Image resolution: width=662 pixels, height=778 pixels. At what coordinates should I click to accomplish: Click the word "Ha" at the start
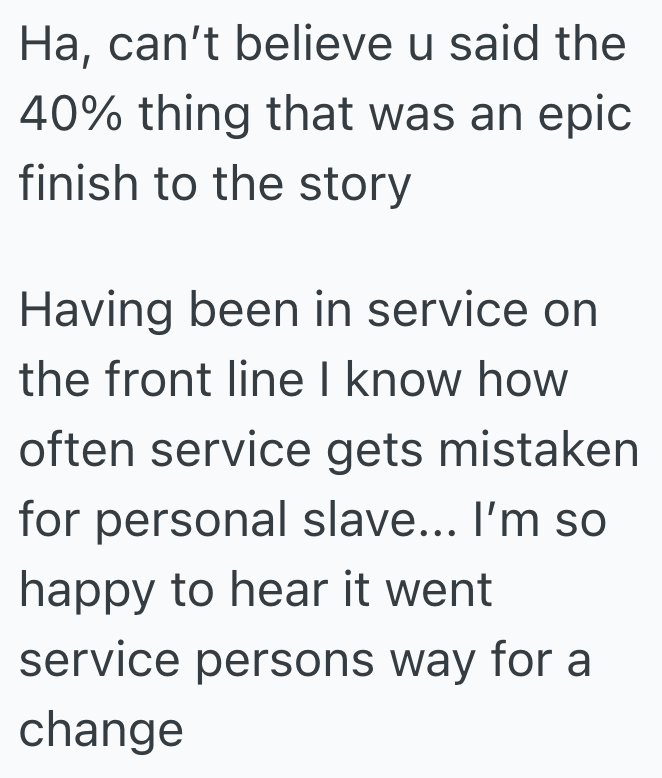(x=45, y=46)
